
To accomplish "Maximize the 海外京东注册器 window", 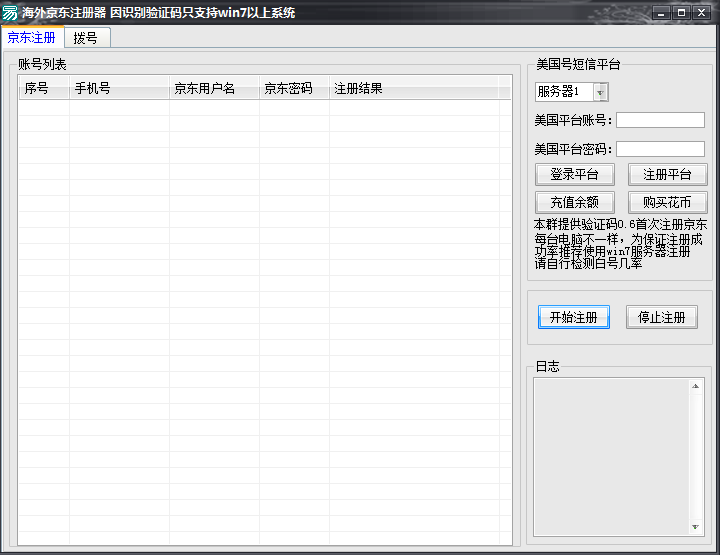I will (681, 13).
